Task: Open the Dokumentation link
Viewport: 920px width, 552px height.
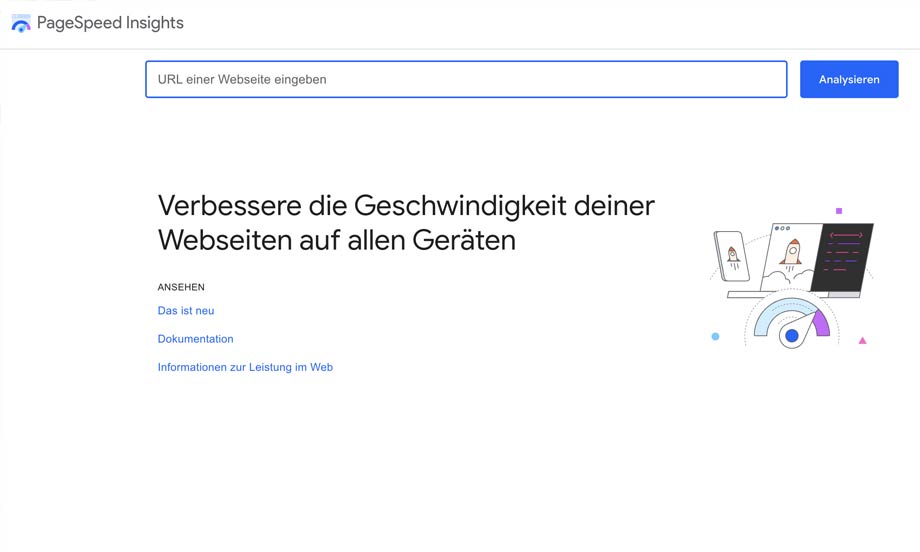Action: click(x=195, y=339)
